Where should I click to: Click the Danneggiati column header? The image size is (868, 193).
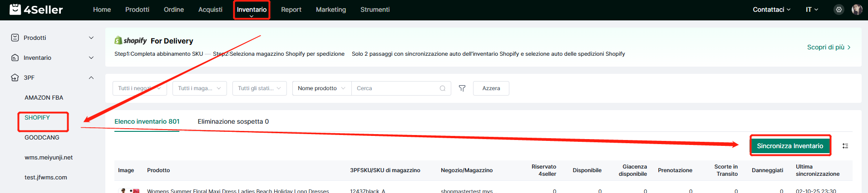(x=767, y=170)
